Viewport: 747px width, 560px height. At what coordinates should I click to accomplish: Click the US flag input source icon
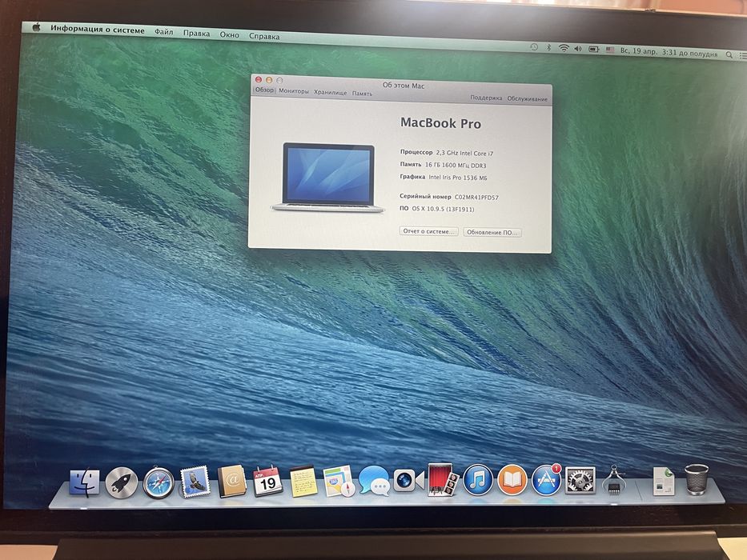click(x=610, y=50)
